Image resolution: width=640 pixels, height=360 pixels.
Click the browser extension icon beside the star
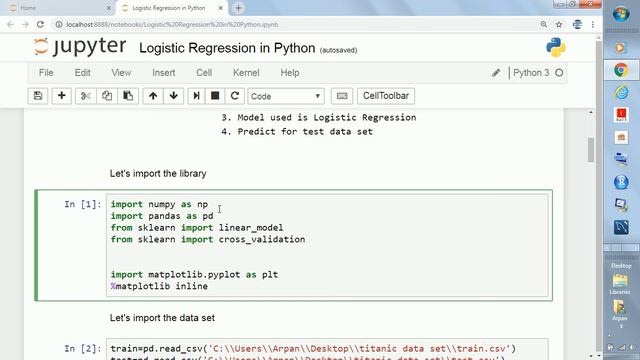pyautogui.click(x=577, y=24)
